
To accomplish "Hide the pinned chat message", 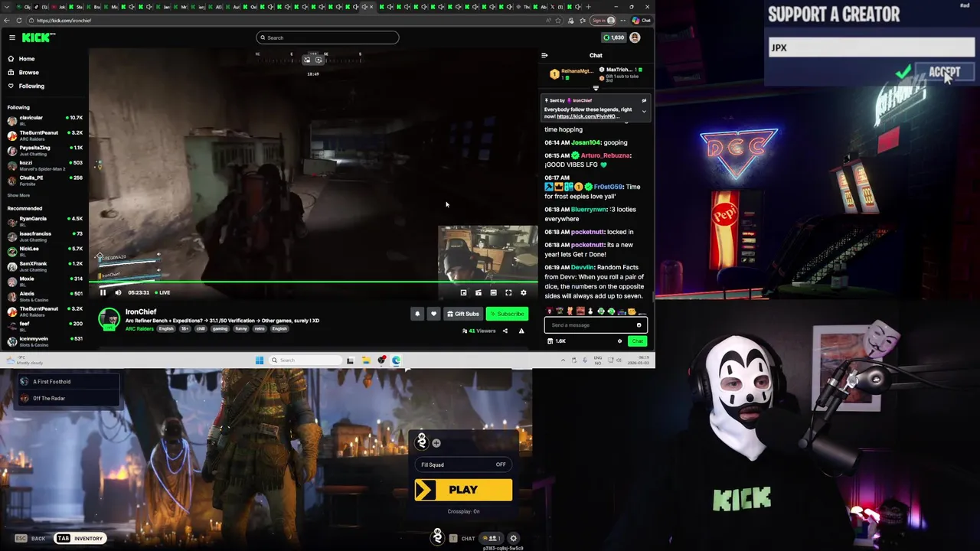I will (x=644, y=100).
